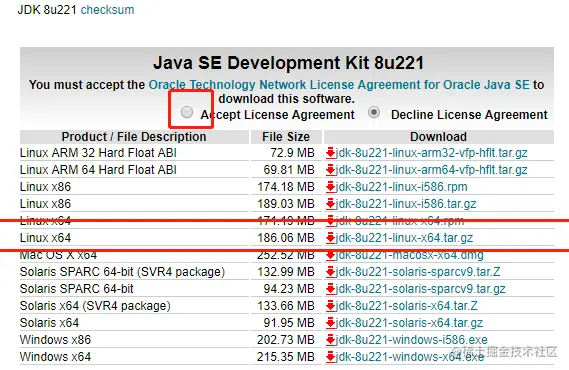Click the 91.95 MB file size cell
The width and height of the screenshot is (569, 370).
(x=289, y=323)
